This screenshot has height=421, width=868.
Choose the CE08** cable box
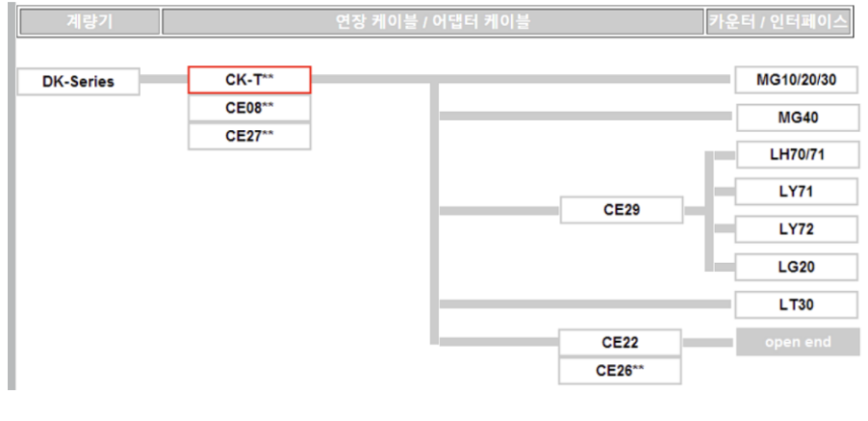click(x=249, y=108)
